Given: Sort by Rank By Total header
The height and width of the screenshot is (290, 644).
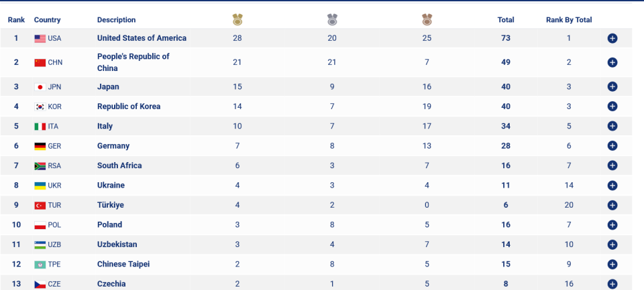Looking at the screenshot, I should tap(569, 19).
